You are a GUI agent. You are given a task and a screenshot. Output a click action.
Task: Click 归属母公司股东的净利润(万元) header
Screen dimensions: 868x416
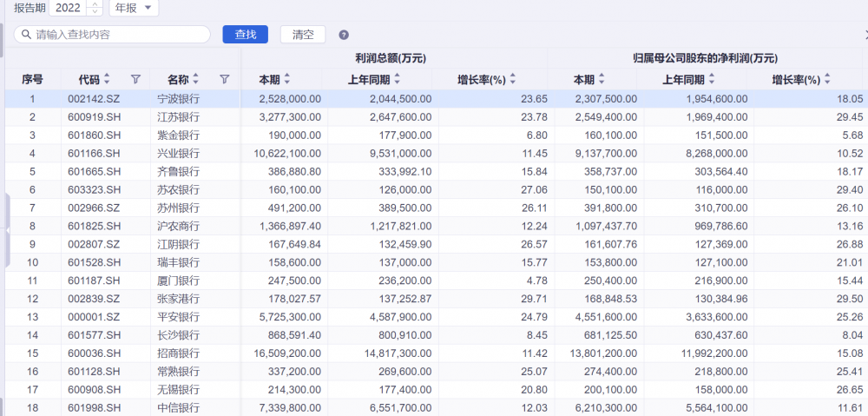point(705,57)
